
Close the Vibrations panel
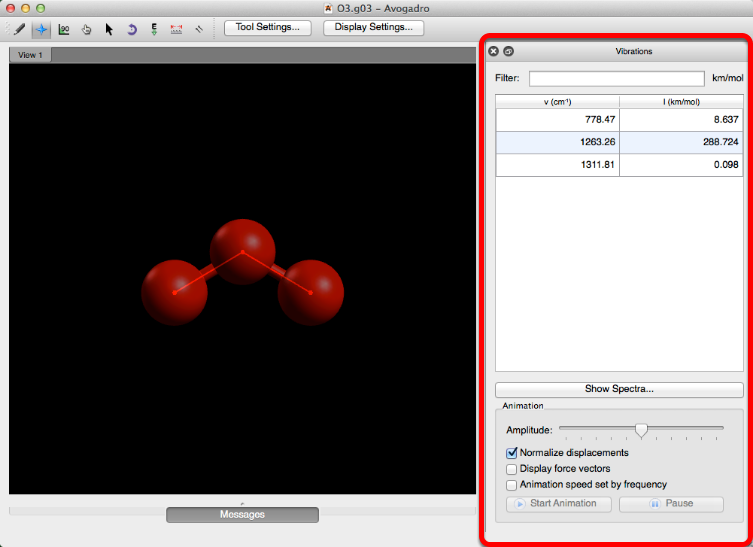tap(493, 51)
